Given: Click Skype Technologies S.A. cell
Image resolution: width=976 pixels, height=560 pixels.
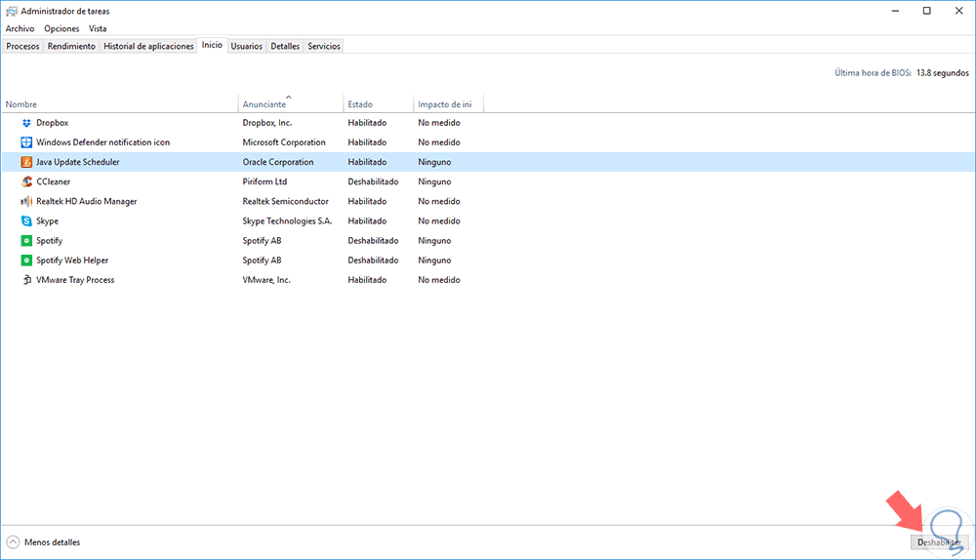Looking at the screenshot, I should pos(287,220).
